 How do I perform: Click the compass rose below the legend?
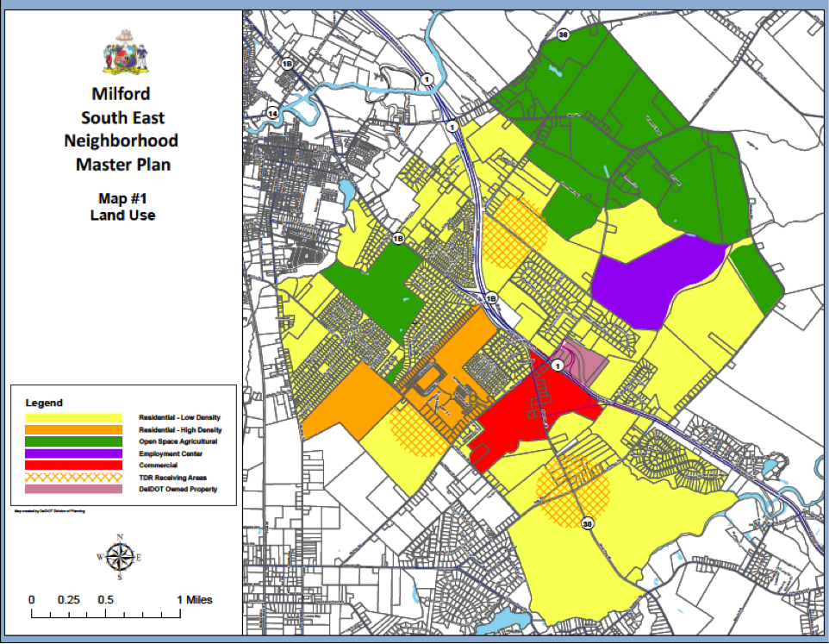tap(119, 555)
